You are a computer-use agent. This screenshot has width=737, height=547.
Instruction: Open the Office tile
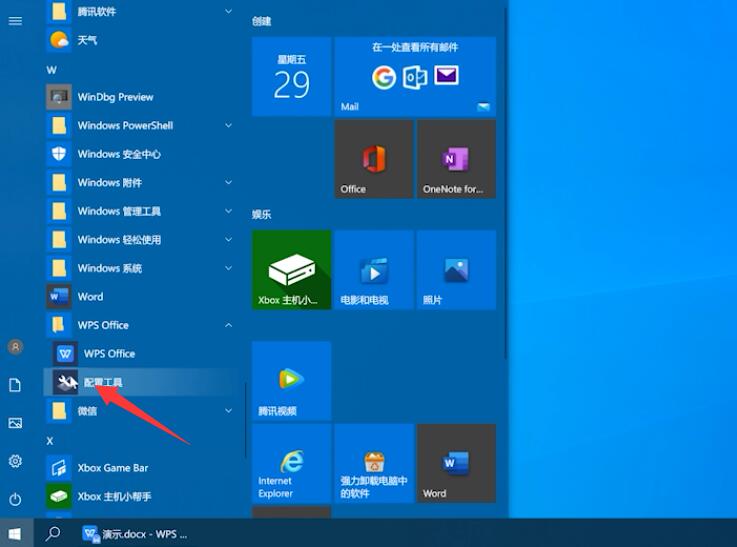tap(374, 159)
